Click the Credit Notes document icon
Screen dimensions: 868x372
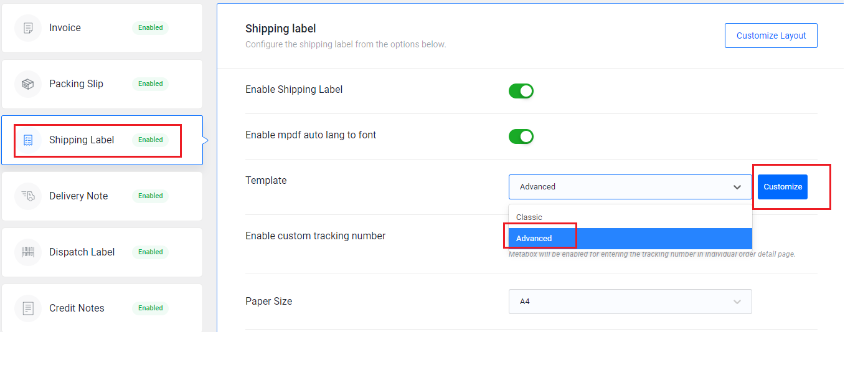[x=28, y=308]
